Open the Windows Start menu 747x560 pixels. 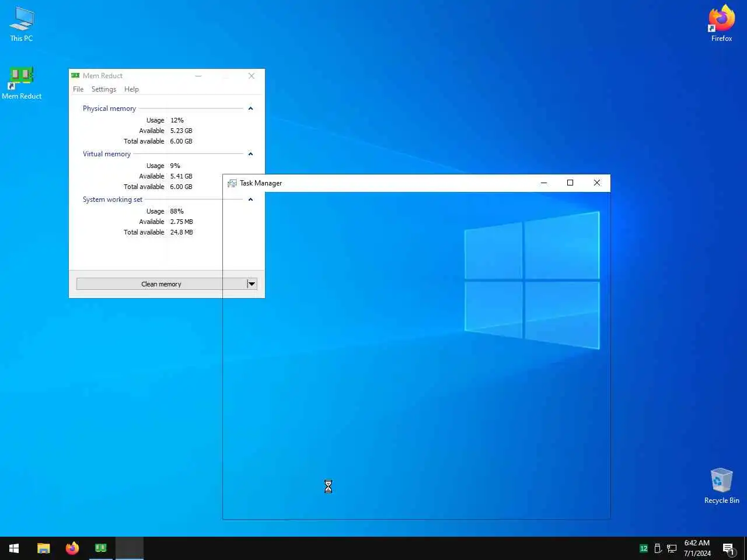pos(14,548)
